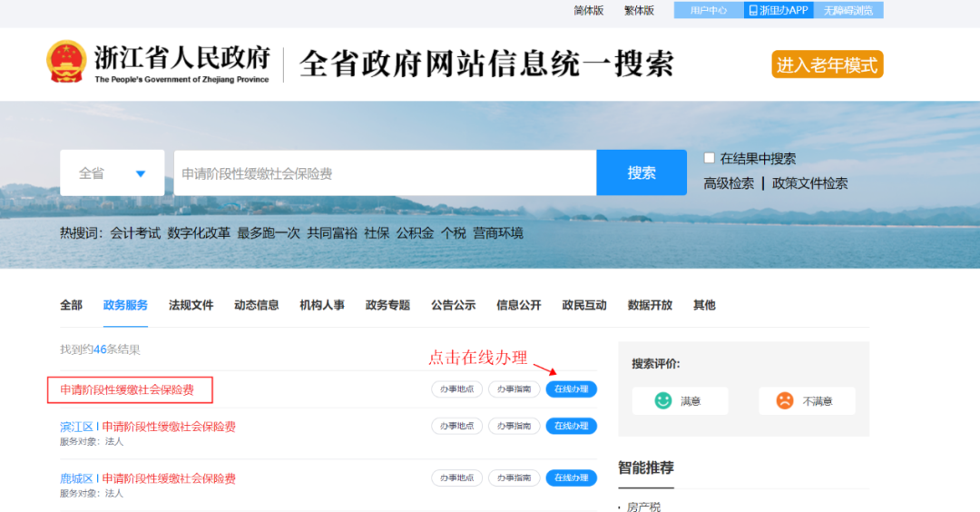Click 办事地点 in the 鹿城区 row
Screen dimensions: 980x512
coord(456,478)
